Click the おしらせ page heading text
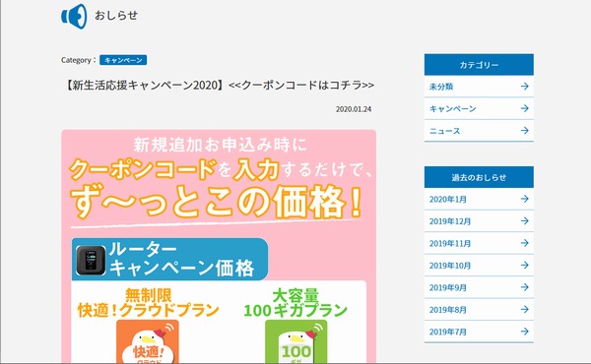 point(116,16)
